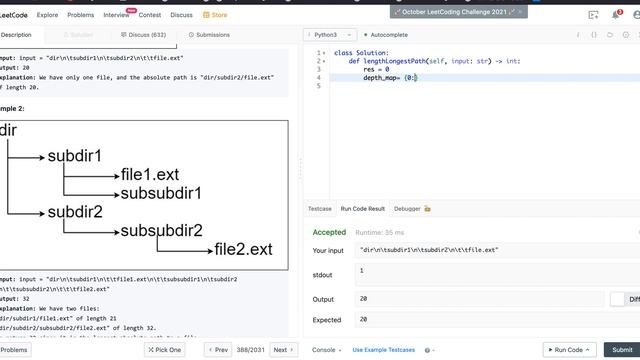The width and height of the screenshot is (640, 360).
Task: Select the Testcase tab
Action: [x=320, y=209]
